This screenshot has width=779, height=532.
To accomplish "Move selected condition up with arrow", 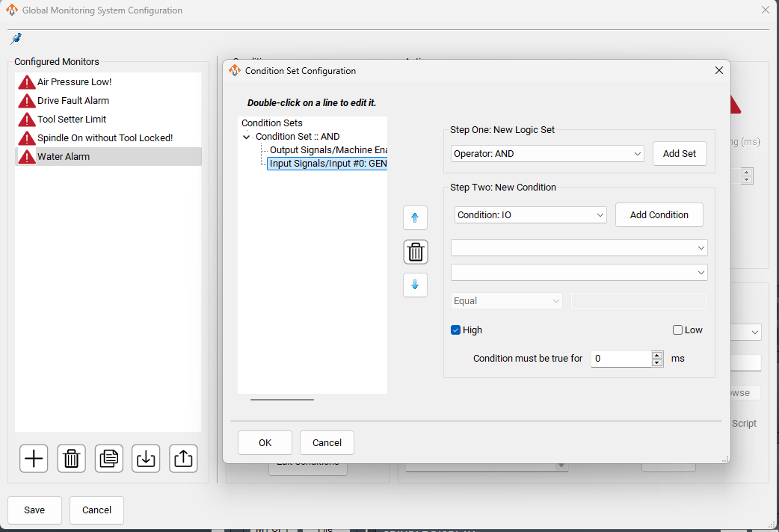I will pos(415,218).
